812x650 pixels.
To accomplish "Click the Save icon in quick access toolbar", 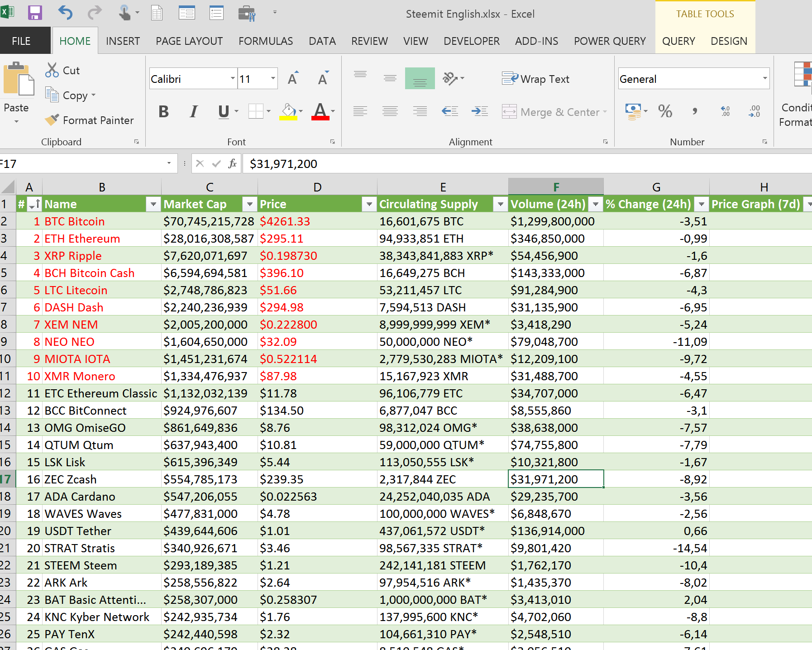I will (35, 13).
